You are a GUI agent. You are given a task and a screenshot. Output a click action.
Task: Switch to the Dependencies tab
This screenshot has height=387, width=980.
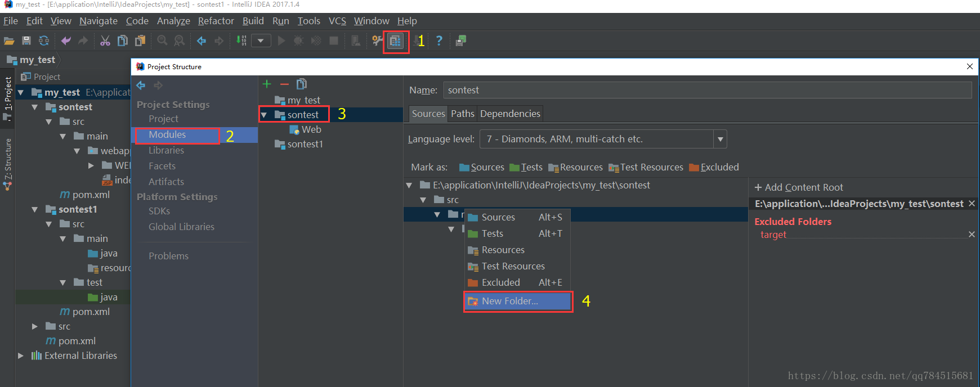[510, 114]
